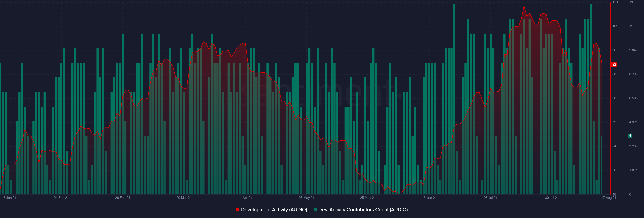Click the 64 tick on the red axis
Viewport: 644px width, 218px height.
(x=614, y=146)
